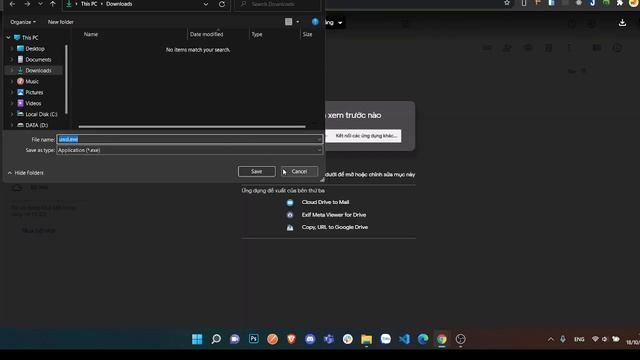Click into the Search Downloads box

[278, 4]
